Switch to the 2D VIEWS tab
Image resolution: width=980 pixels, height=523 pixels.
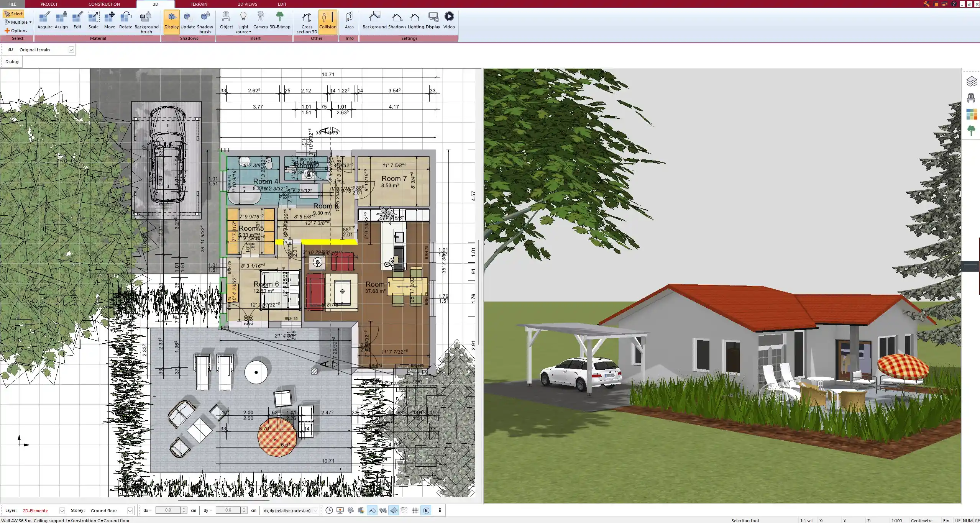248,4
